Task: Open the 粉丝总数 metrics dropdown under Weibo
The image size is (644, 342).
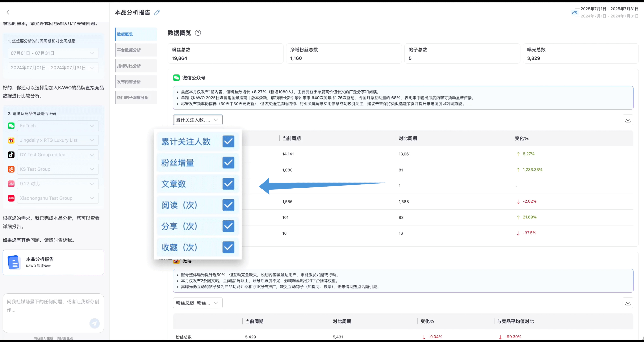Action: tap(198, 303)
